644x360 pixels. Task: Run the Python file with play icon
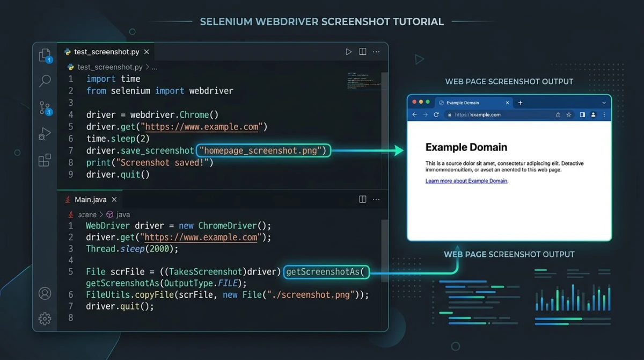[x=349, y=52]
